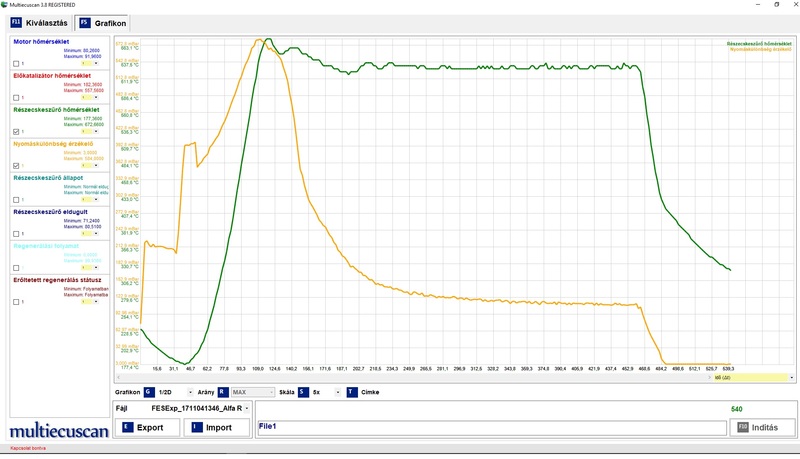This screenshot has height=459, width=800.
Task: Click the File1 text field
Action: (490, 427)
